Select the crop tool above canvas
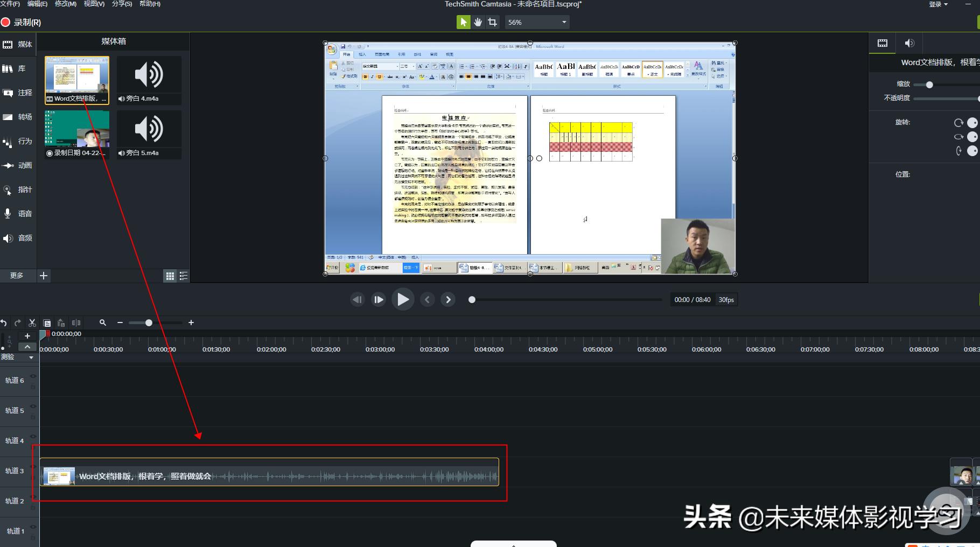This screenshot has width=980, height=547. tap(492, 22)
